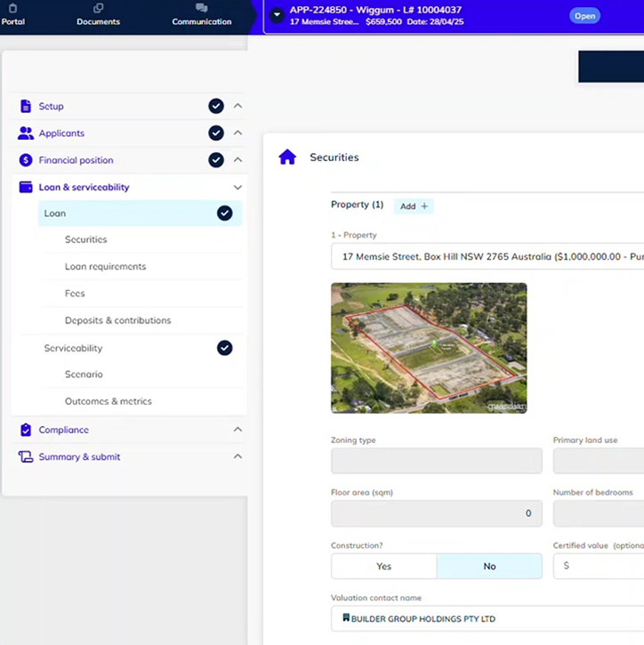Click the Securities home icon
Image resolution: width=644 pixels, height=645 pixels.
[287, 157]
